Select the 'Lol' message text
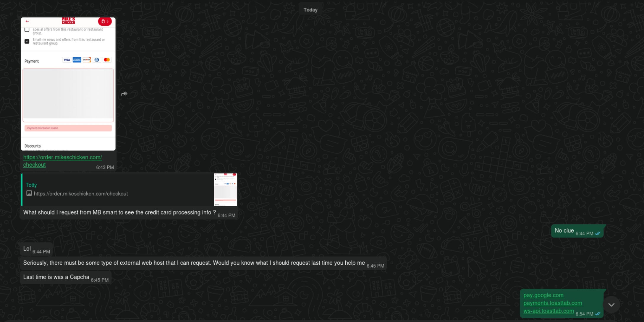 click(x=27, y=249)
